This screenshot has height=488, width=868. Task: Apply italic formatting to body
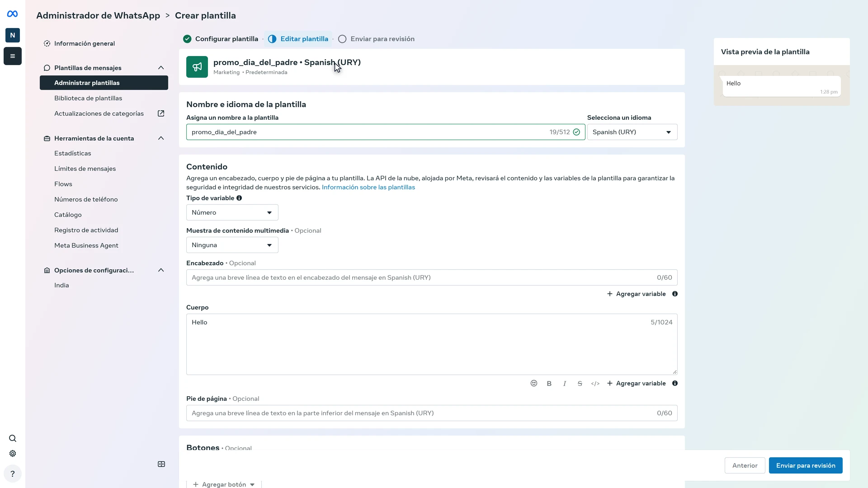565,383
